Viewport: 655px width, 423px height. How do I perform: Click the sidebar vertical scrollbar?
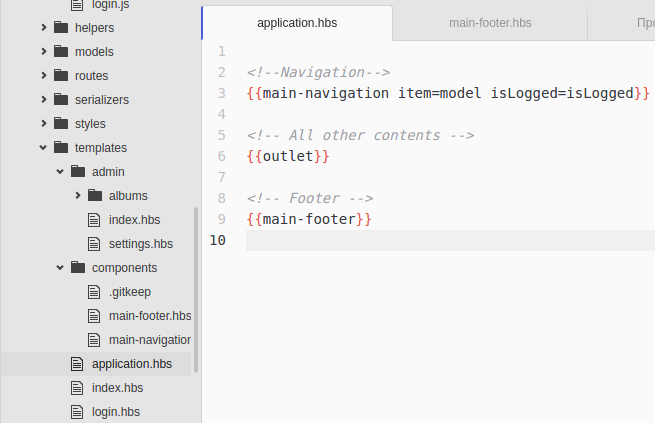[x=196, y=290]
